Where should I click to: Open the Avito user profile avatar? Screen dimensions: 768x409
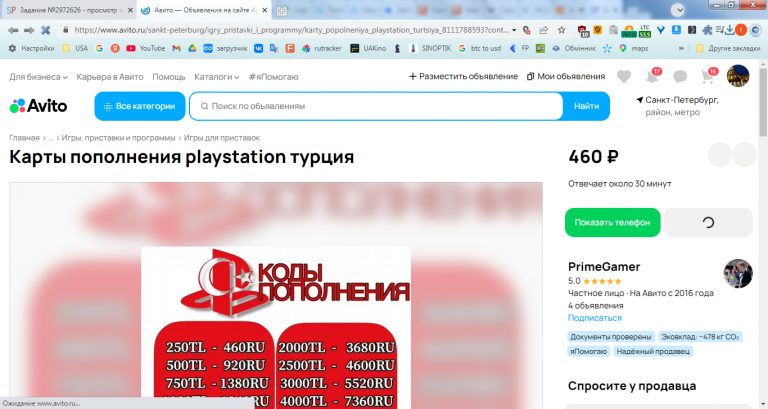(738, 76)
